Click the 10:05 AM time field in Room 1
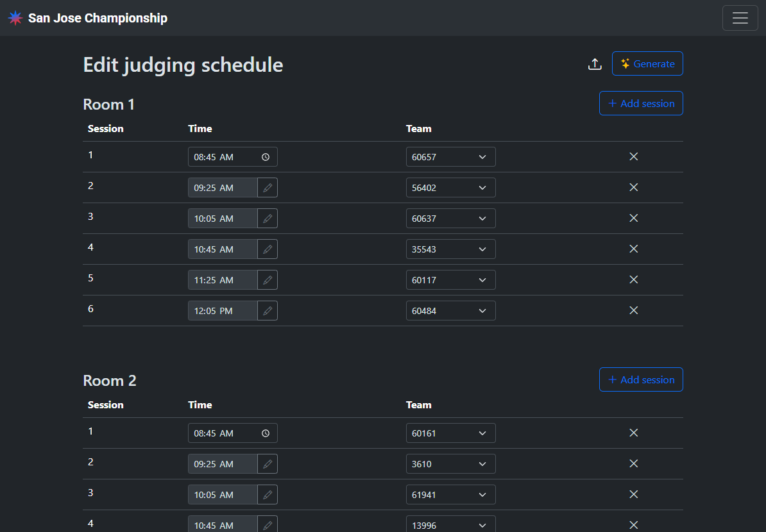The height and width of the screenshot is (532, 766). 222,219
